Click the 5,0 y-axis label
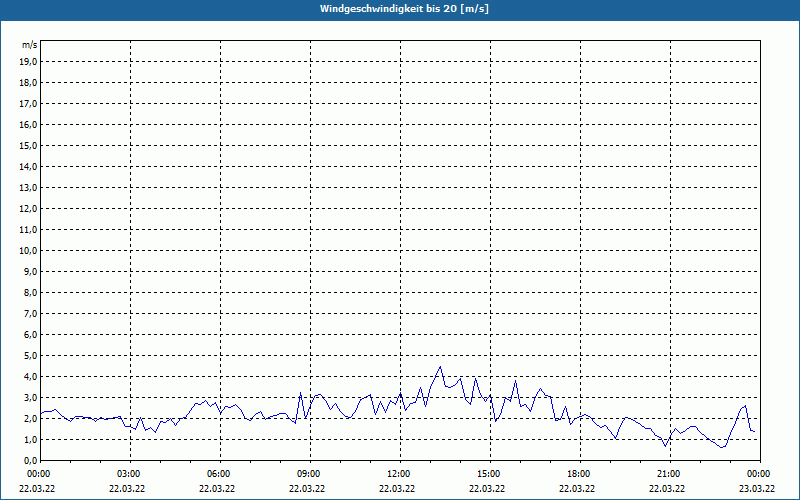This screenshot has height=500, width=800. tap(30, 356)
